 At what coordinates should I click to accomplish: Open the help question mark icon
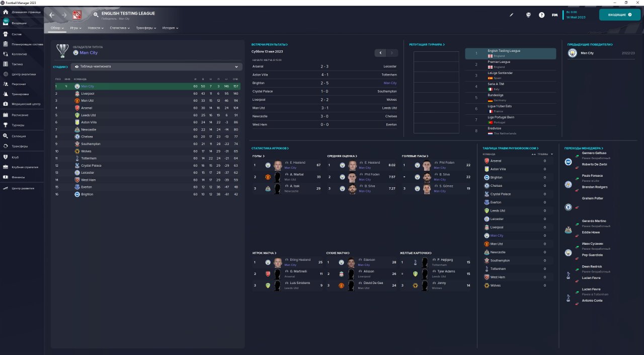(x=541, y=15)
